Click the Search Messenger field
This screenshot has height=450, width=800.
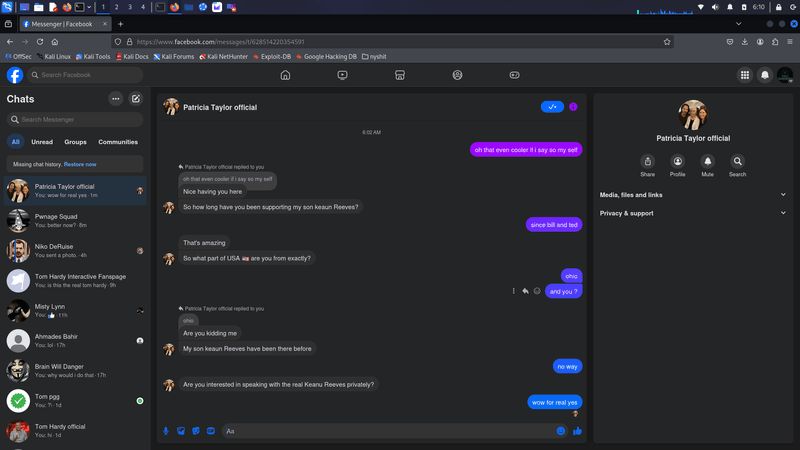click(75, 119)
